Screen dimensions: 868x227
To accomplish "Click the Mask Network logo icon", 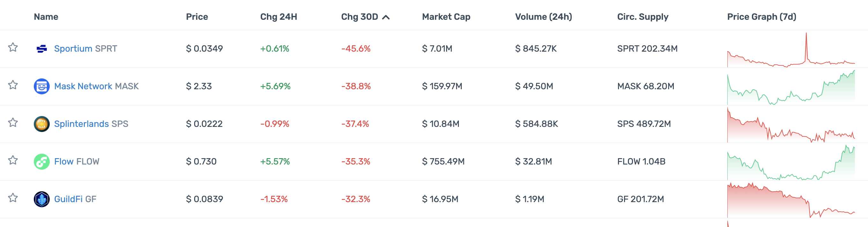I will (42, 86).
